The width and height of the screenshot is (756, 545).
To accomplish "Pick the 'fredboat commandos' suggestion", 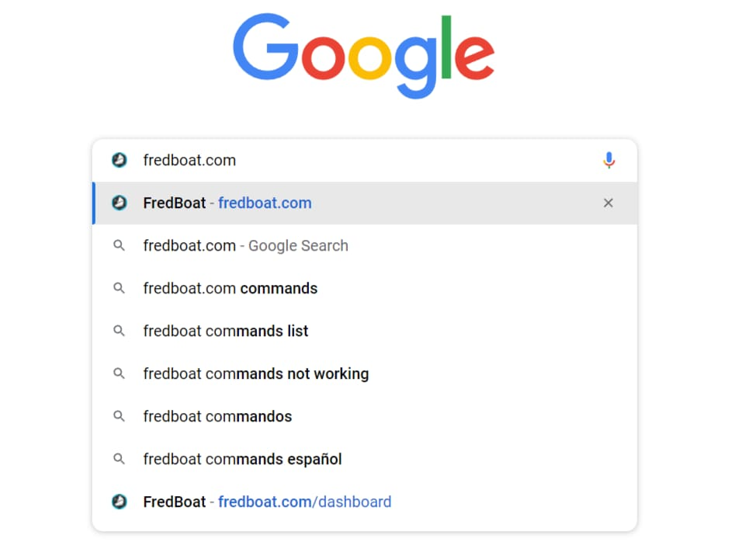I will [x=365, y=416].
